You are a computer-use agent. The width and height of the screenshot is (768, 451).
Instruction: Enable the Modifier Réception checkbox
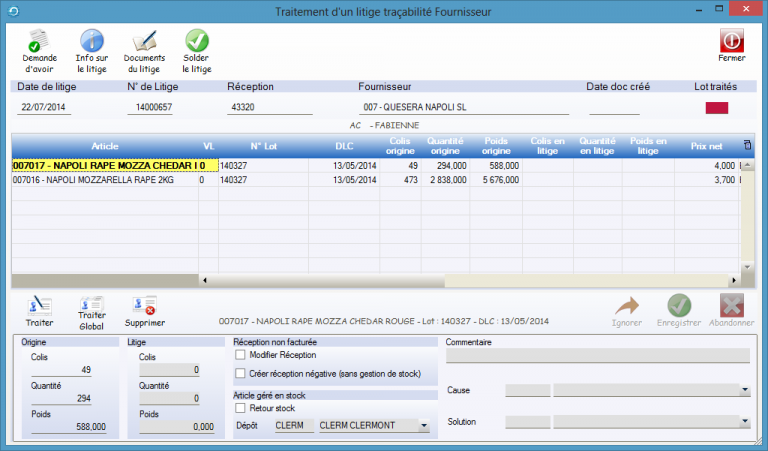click(240, 354)
